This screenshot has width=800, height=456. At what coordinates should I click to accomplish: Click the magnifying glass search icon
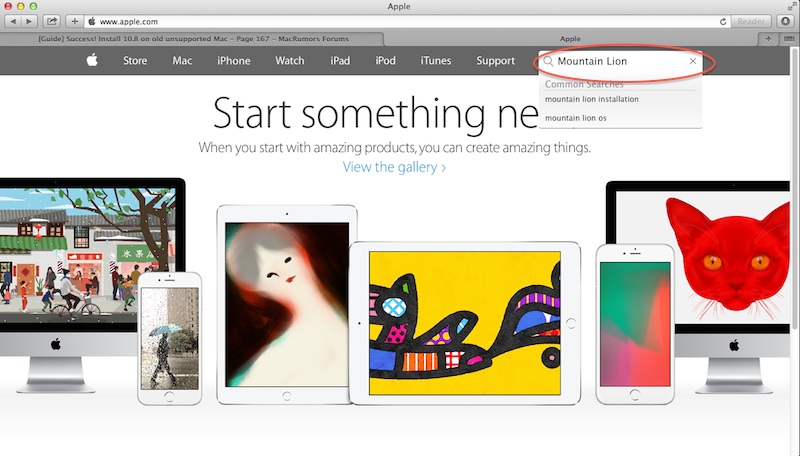pyautogui.click(x=548, y=61)
